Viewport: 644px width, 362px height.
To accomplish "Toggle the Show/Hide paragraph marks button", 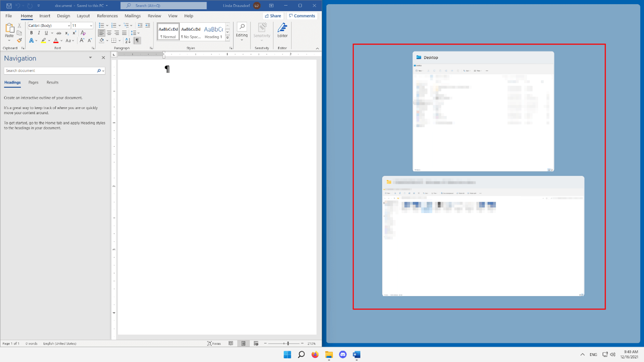I will pos(137,40).
